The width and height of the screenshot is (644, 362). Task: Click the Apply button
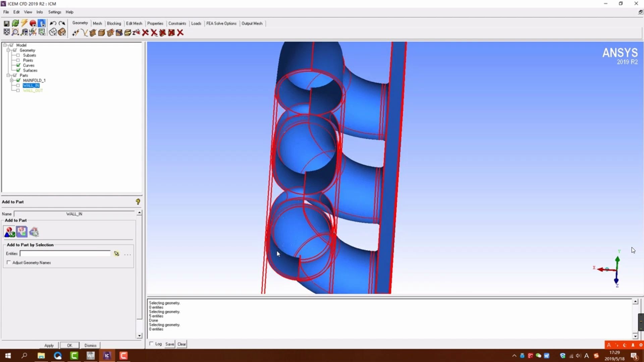pyautogui.click(x=49, y=345)
